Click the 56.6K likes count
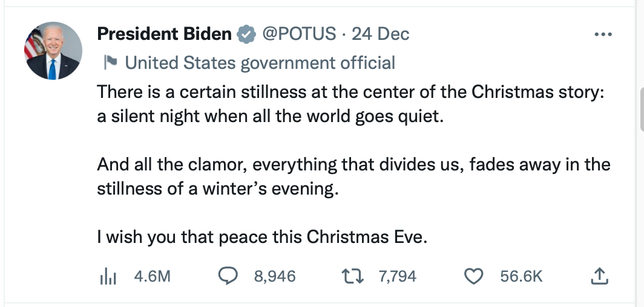The width and height of the screenshot is (644, 307). (x=521, y=276)
